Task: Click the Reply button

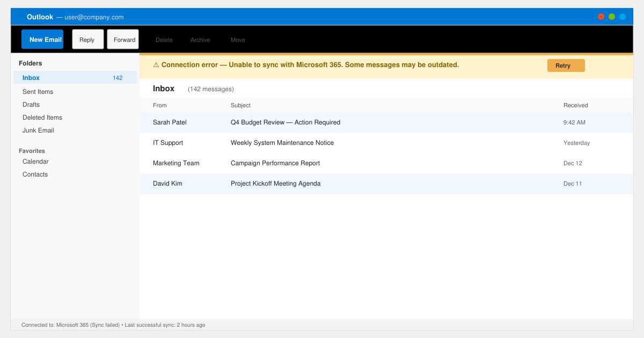Action: point(88,39)
